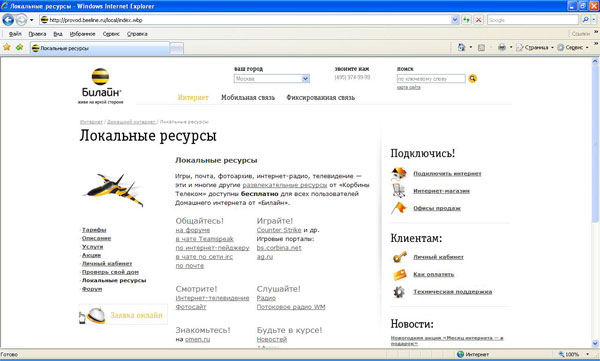Open a new blank tab button
This screenshot has width=600, height=361.
[x=176, y=49]
